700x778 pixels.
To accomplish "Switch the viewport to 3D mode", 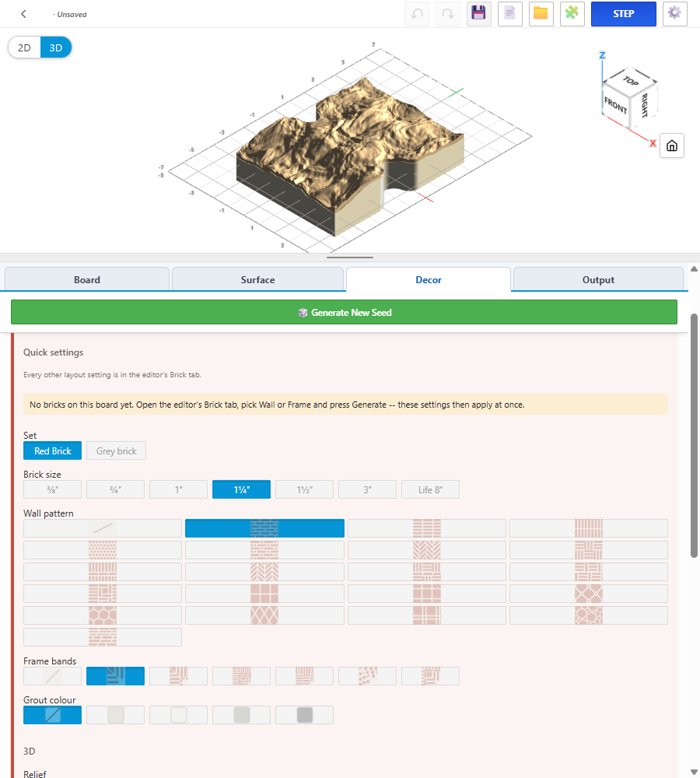I will click(x=55, y=47).
